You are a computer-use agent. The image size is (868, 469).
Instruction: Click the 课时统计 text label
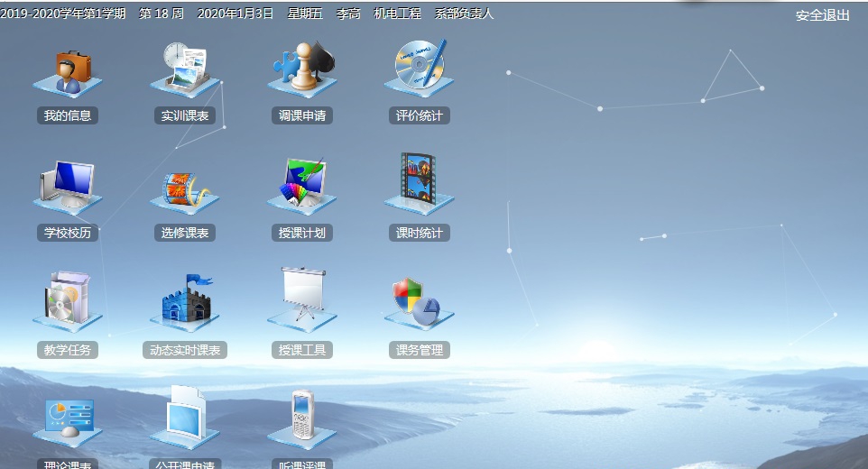(419, 233)
